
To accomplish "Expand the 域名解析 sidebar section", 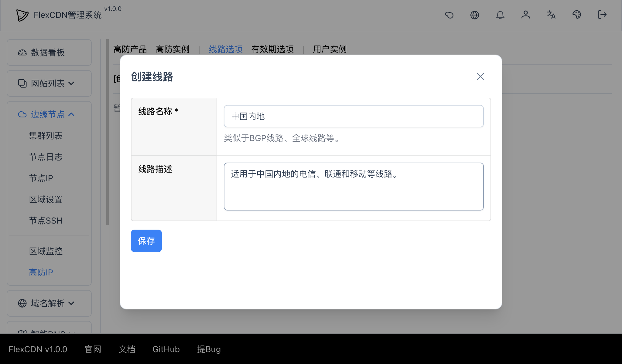I will [x=48, y=303].
